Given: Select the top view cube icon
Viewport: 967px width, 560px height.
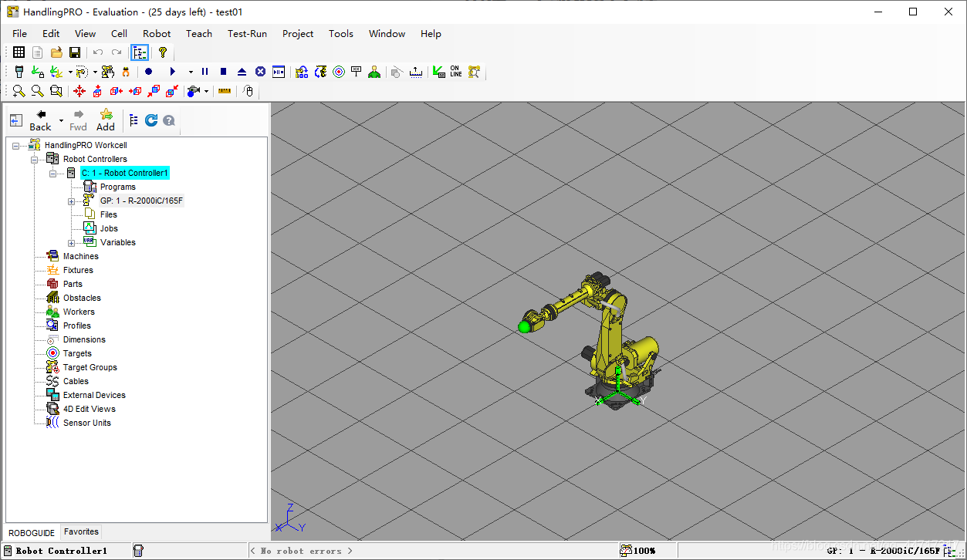Looking at the screenshot, I should [x=98, y=91].
